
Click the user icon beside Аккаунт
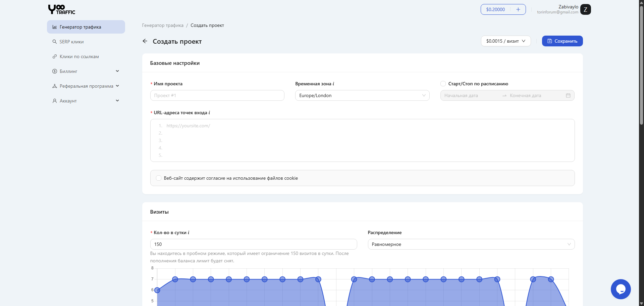click(55, 101)
